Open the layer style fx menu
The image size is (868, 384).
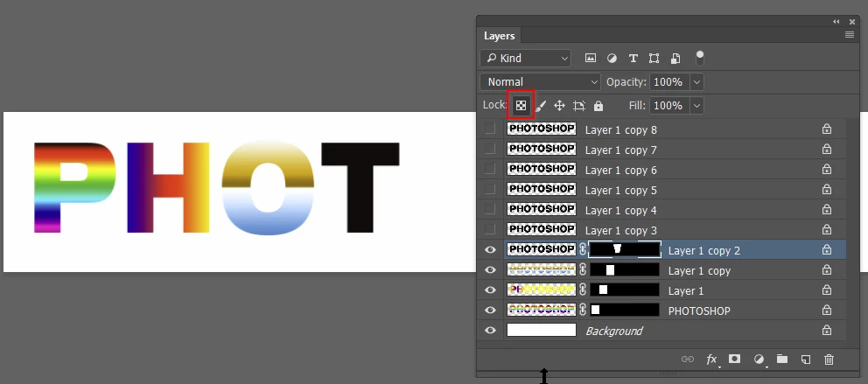(x=712, y=360)
